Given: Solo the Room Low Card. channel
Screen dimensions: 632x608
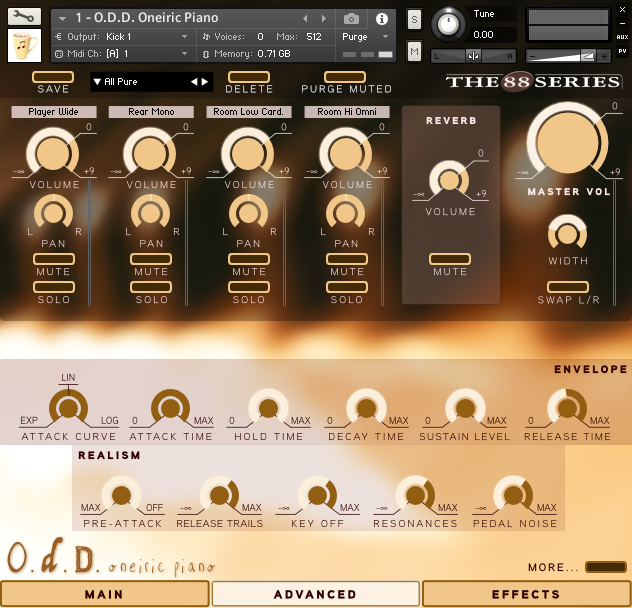Looking at the screenshot, I should (249, 287).
